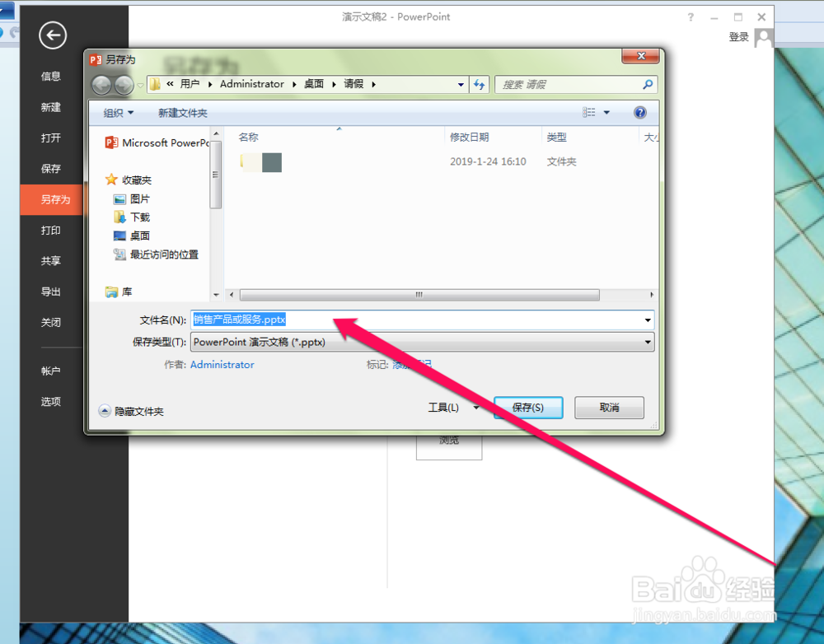Screen dimensions: 824x644
Task: Click 保存 in backstage menu
Action: 51,169
